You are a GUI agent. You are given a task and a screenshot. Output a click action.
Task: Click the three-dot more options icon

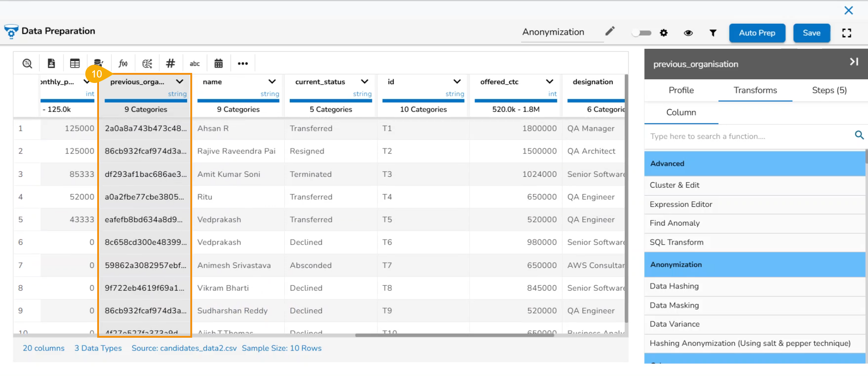243,63
